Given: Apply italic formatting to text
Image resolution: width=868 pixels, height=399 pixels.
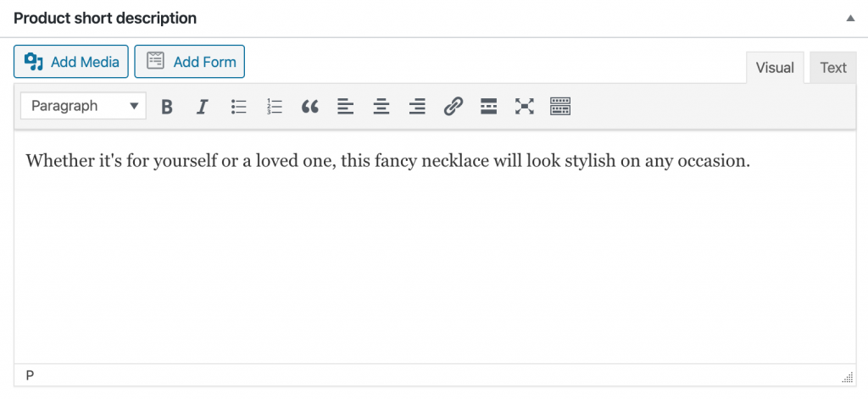Looking at the screenshot, I should [x=202, y=106].
